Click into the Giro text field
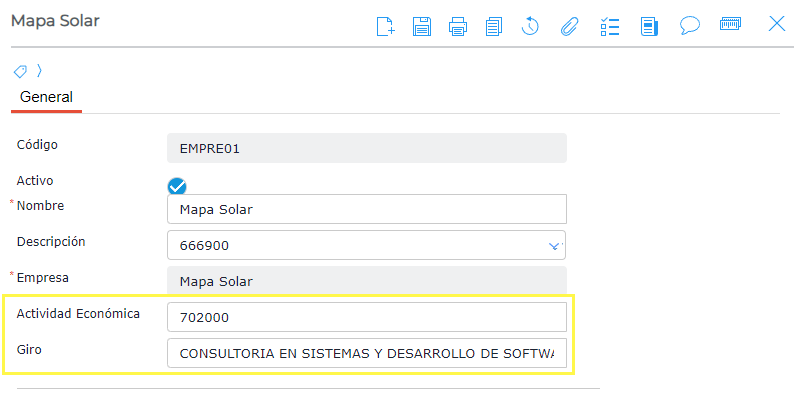797x407 pixels. (366, 353)
